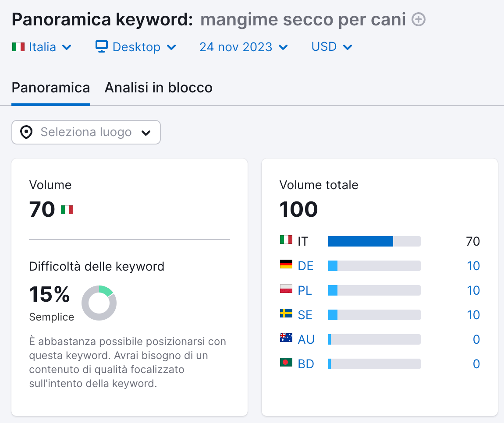The image size is (504, 423).
Task: Click the Bangladesh flag icon
Action: 285,363
